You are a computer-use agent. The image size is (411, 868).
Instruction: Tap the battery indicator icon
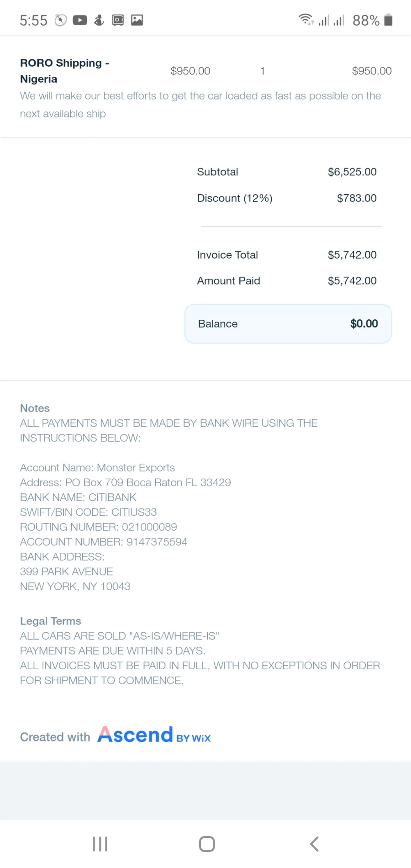388,20
